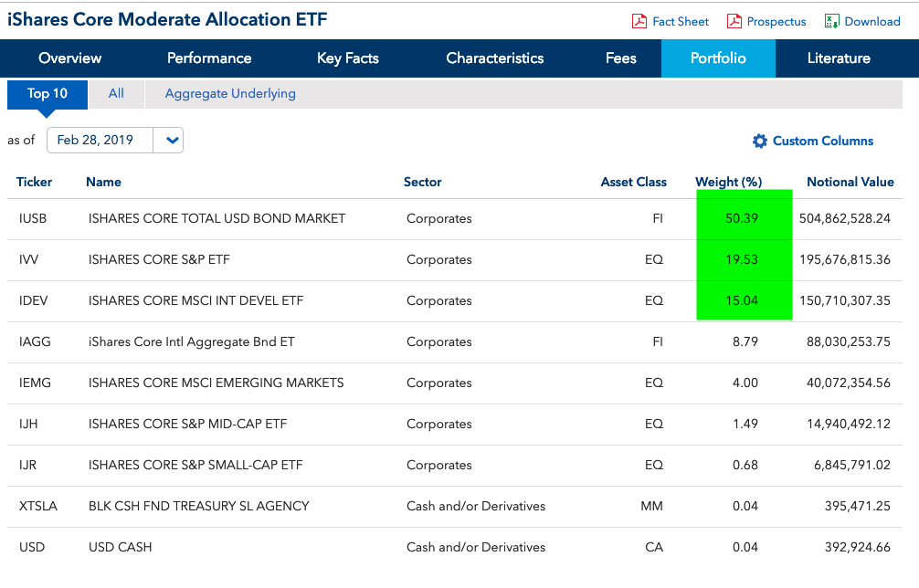Click the gear icon next to Custom Columns
The width and height of the screenshot is (919, 588).
(x=760, y=141)
